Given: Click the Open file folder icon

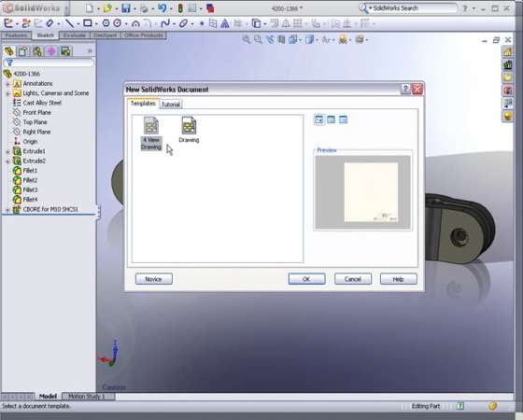Looking at the screenshot, I should pyautogui.click(x=107, y=8).
